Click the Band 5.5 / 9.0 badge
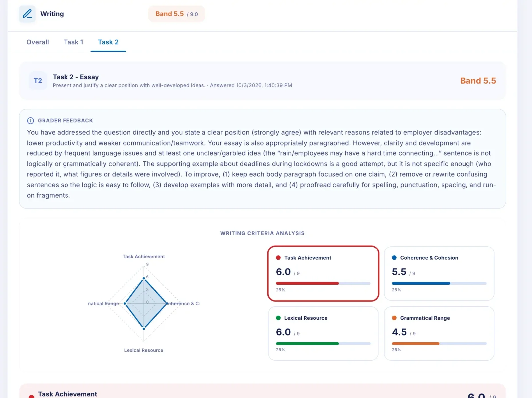The height and width of the screenshot is (398, 532). coord(177,14)
